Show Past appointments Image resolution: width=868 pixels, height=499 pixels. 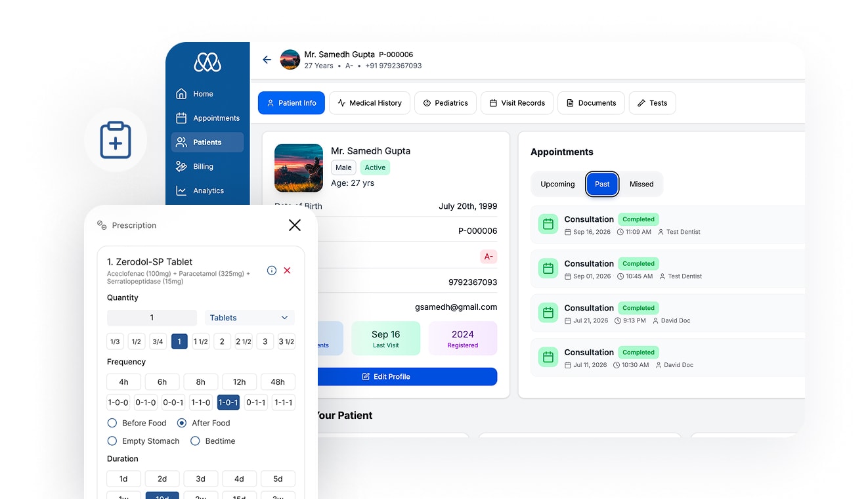602,184
